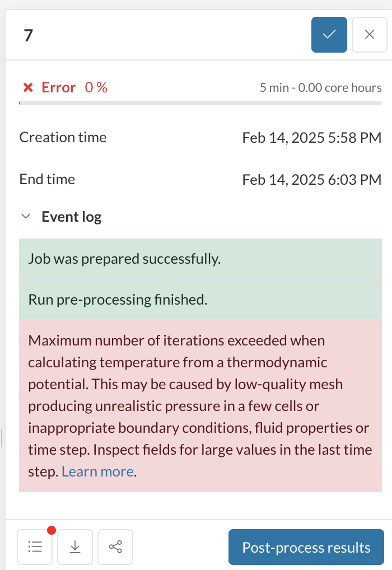This screenshot has height=570, width=392.
Task: Click the blue checkmark button
Action: 329,35
